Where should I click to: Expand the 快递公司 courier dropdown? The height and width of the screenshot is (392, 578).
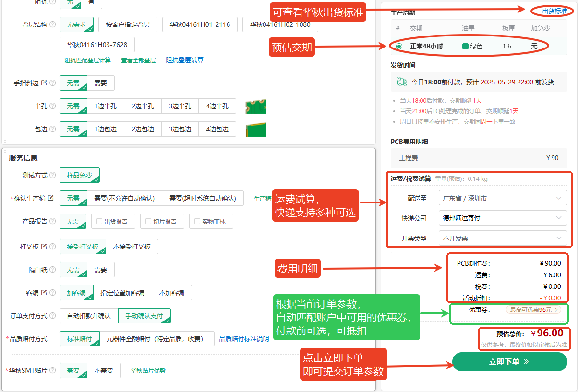pyautogui.click(x=503, y=218)
